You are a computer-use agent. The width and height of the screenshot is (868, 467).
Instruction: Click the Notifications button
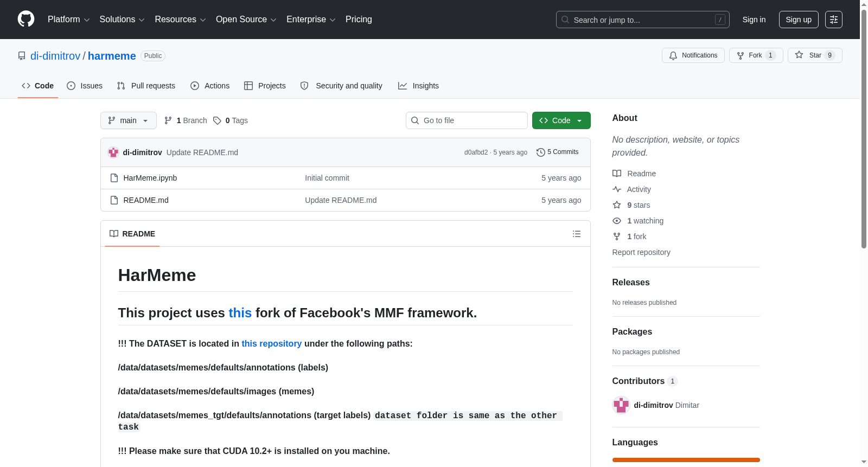(693, 55)
